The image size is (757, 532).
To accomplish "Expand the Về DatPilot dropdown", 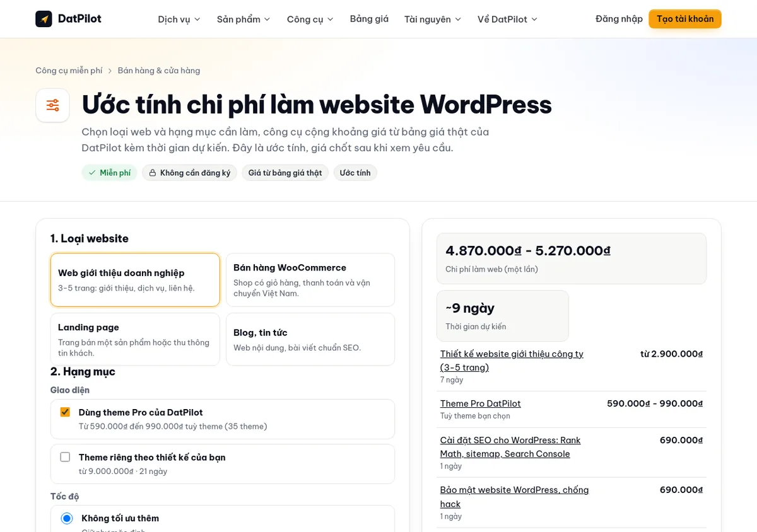I will (x=508, y=19).
